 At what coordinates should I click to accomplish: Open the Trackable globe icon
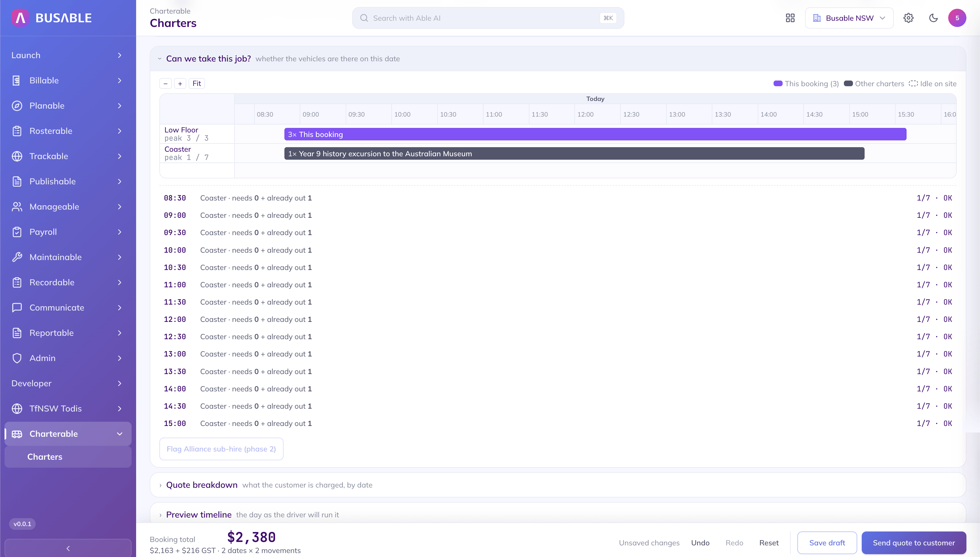[x=17, y=156]
